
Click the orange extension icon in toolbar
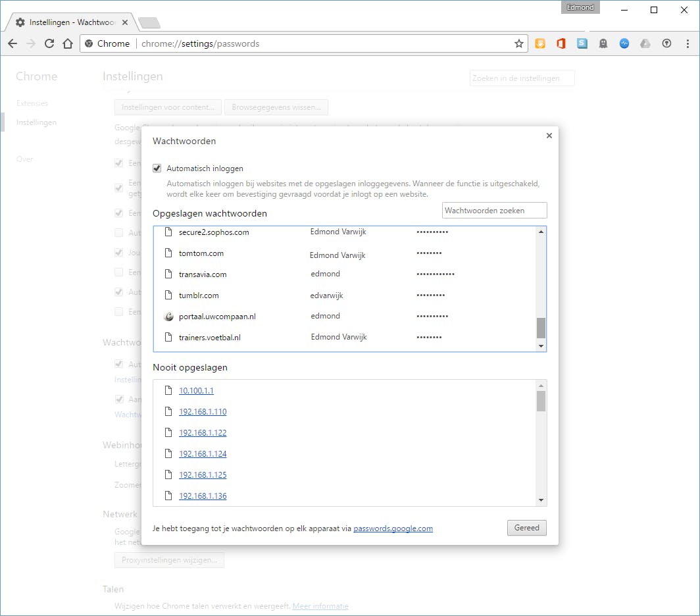(x=540, y=43)
